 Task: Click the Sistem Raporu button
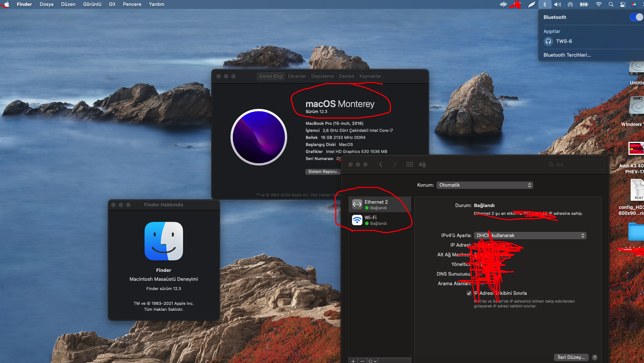(323, 172)
